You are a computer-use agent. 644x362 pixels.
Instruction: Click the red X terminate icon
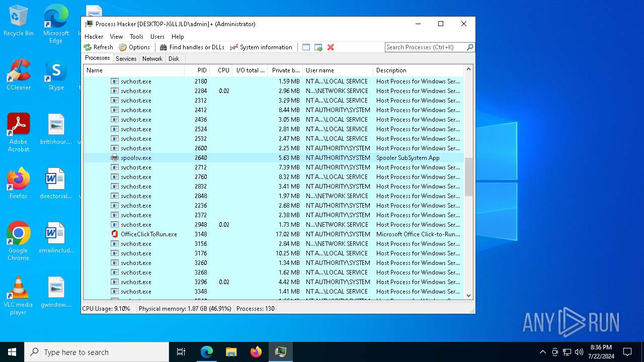[331, 47]
